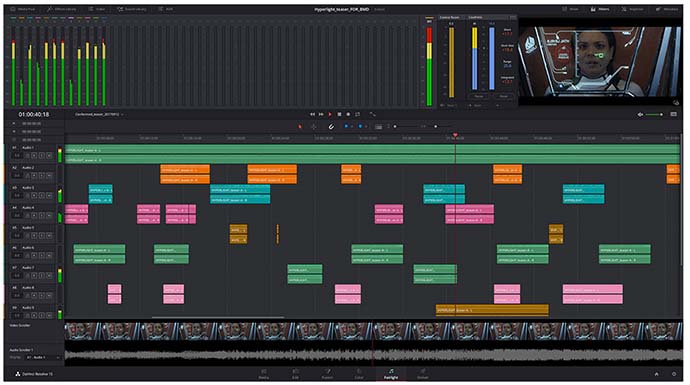Lock the Audio 1 track
This screenshot has width=690, height=385.
pyautogui.click(x=28, y=156)
